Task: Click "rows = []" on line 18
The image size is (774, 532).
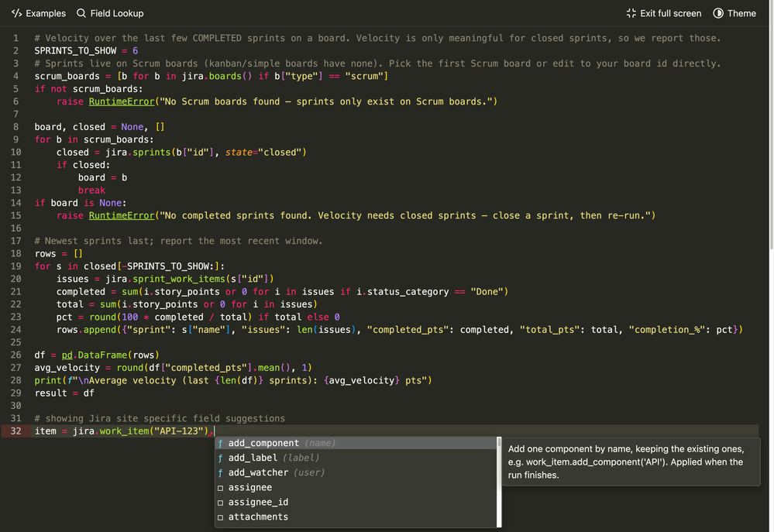Action: coord(59,254)
